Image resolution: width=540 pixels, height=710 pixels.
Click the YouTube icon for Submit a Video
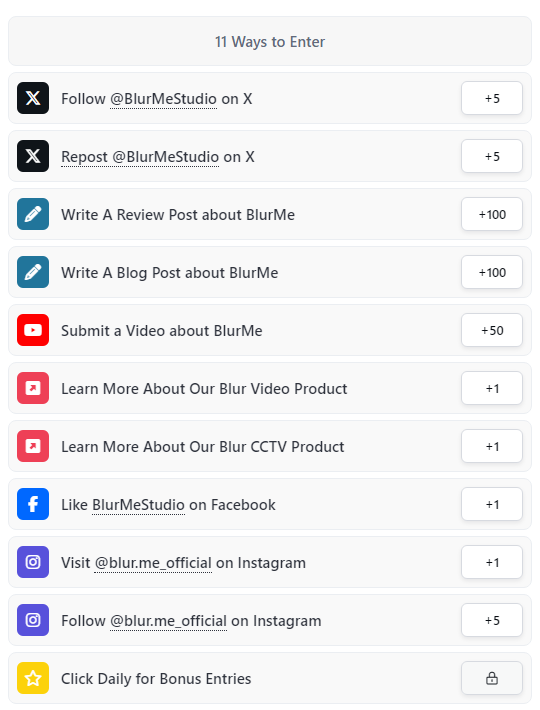click(33, 330)
